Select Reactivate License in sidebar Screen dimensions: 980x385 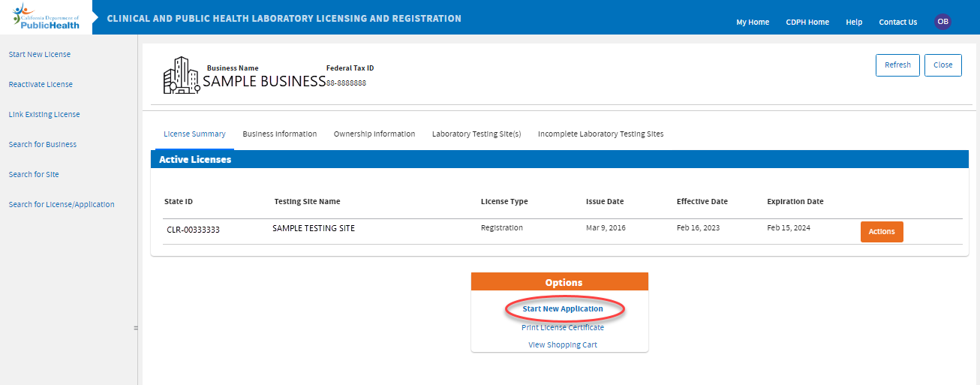point(41,84)
